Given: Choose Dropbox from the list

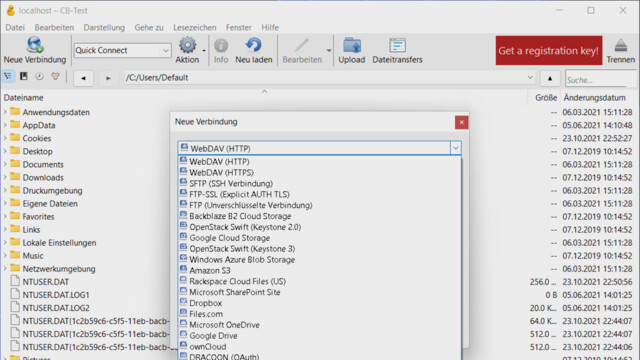Looking at the screenshot, I should click(x=320, y=303).
